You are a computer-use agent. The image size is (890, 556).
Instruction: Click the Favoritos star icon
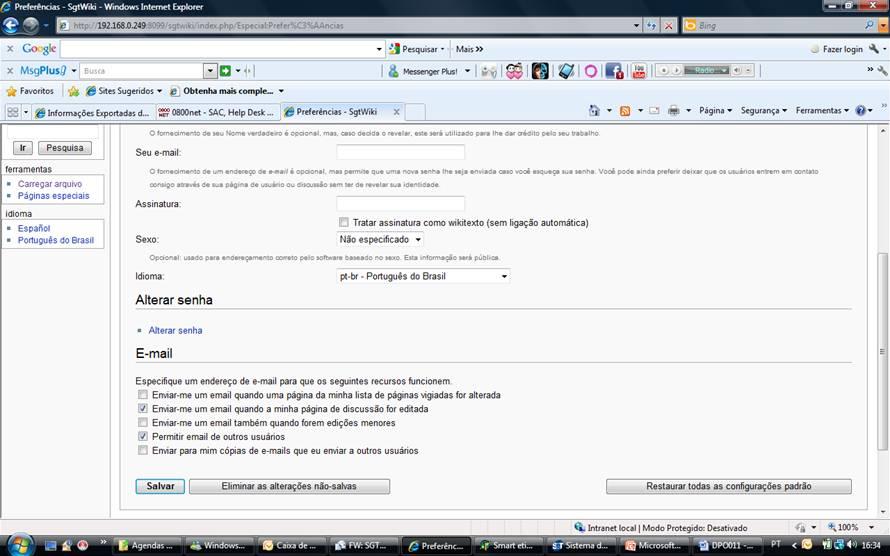[12, 91]
